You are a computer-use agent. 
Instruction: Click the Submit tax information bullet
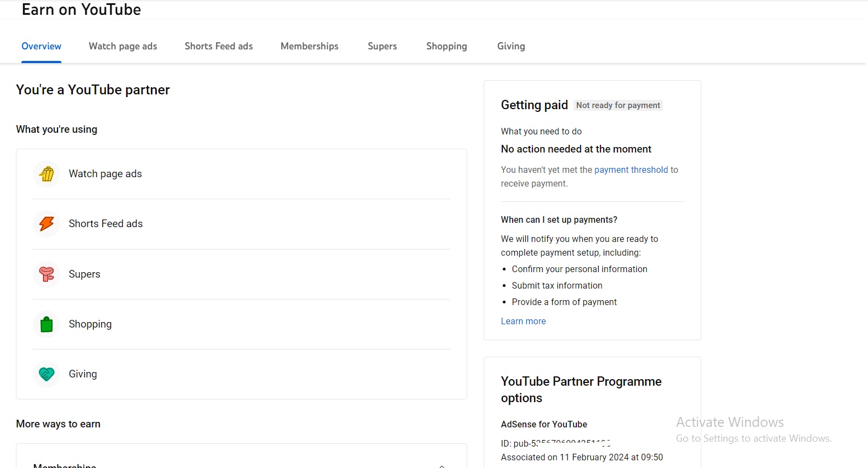[x=557, y=286]
